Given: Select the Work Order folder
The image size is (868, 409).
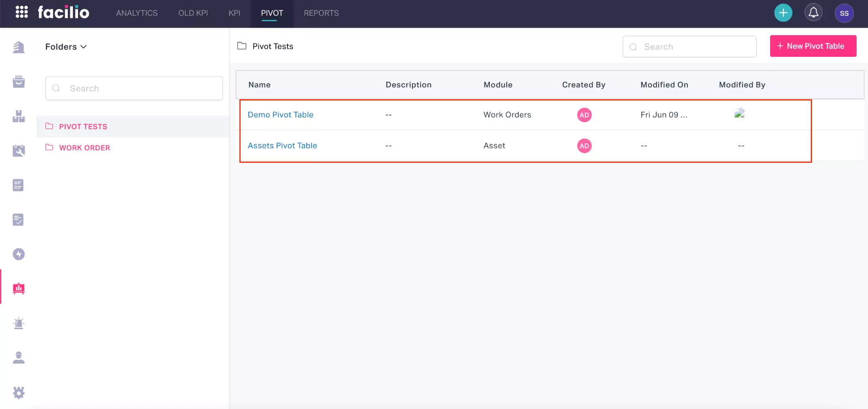Looking at the screenshot, I should coord(84,148).
